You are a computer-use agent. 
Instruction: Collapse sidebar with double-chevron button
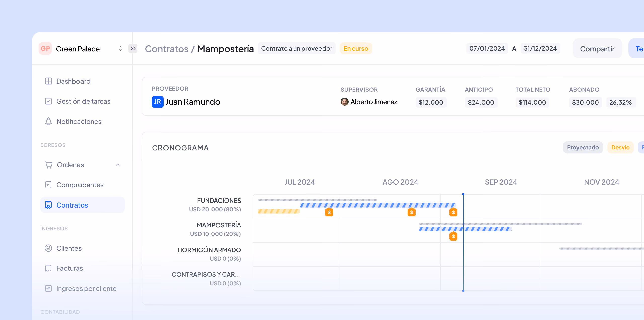133,48
